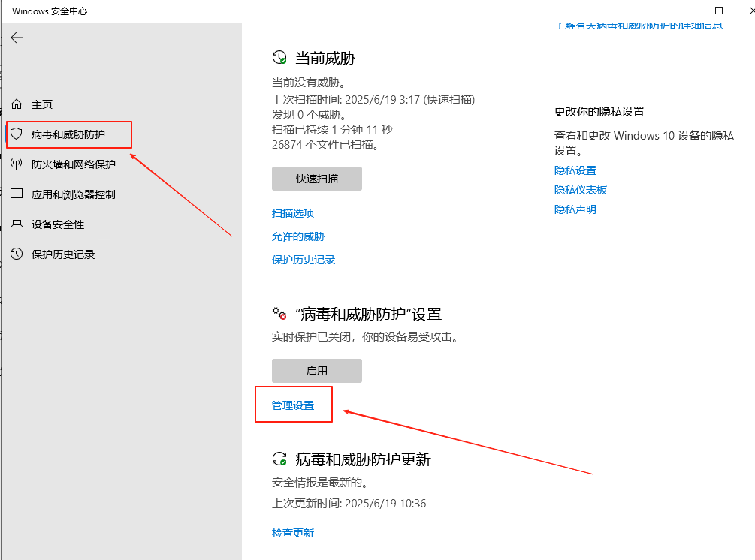The width and height of the screenshot is (755, 560).
Task: Start a 快速扫描
Action: click(x=316, y=179)
